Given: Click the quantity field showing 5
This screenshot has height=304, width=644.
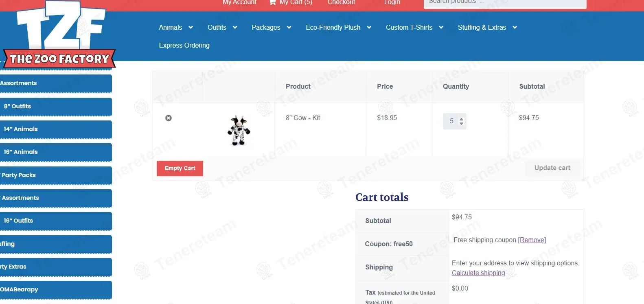Looking at the screenshot, I should 455,121.
